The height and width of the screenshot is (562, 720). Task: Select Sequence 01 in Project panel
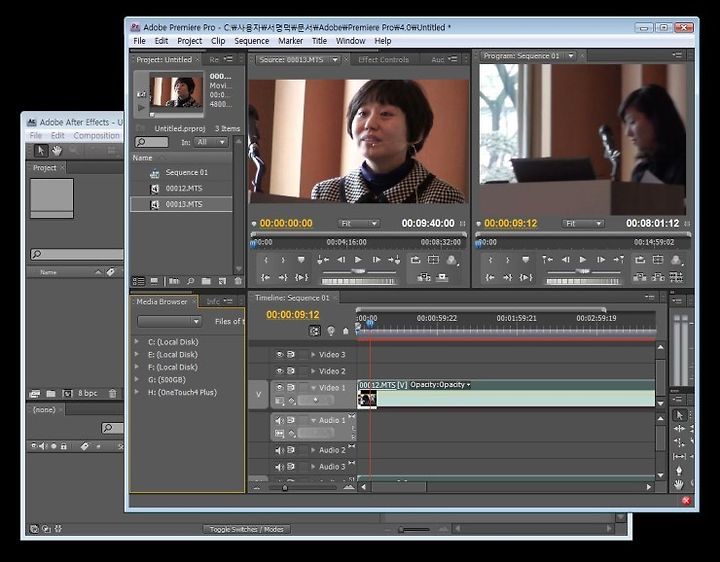click(186, 172)
